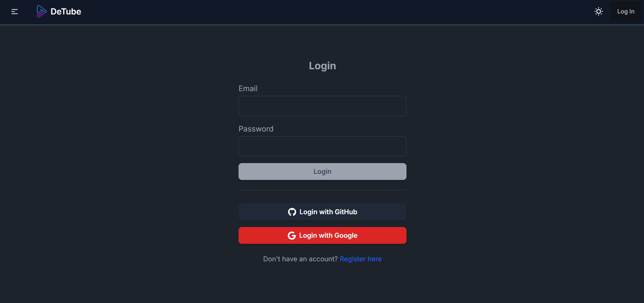Sign in using the red Google button
Viewport: 644px width, 303px height.
click(x=322, y=235)
